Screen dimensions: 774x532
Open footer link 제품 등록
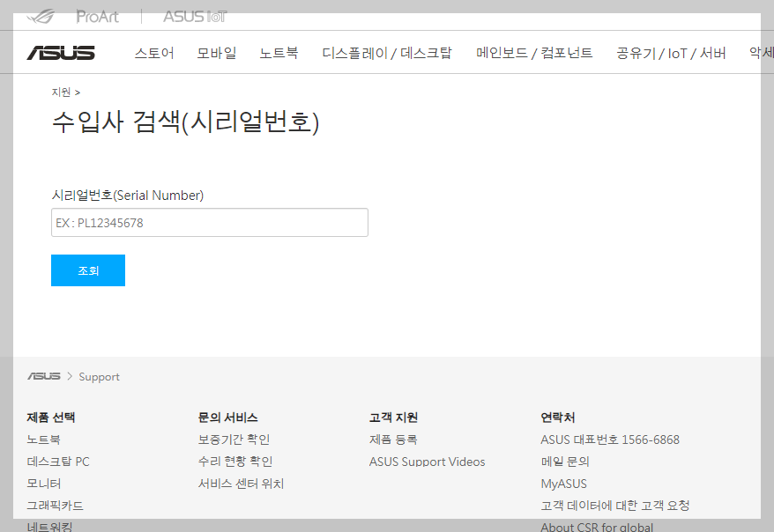tap(393, 440)
